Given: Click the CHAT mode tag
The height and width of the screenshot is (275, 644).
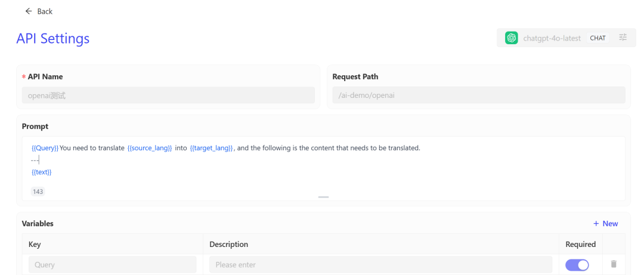Looking at the screenshot, I should click(597, 38).
